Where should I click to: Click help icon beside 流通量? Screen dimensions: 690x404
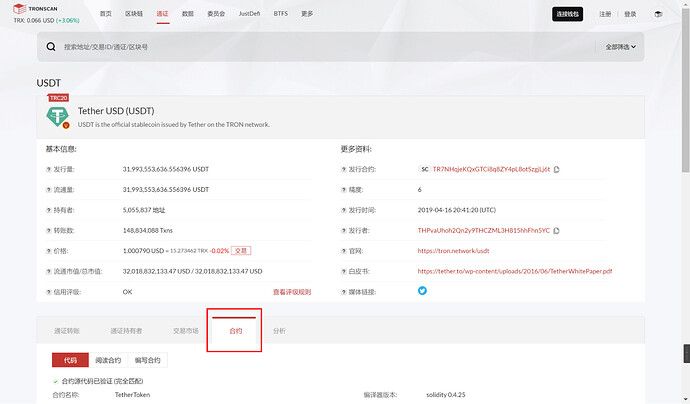tap(49, 190)
